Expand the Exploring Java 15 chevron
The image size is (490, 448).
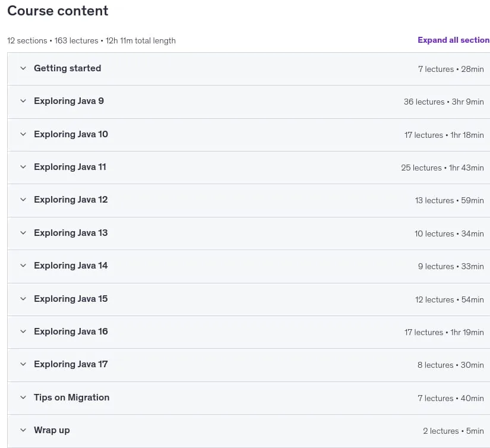click(x=23, y=298)
